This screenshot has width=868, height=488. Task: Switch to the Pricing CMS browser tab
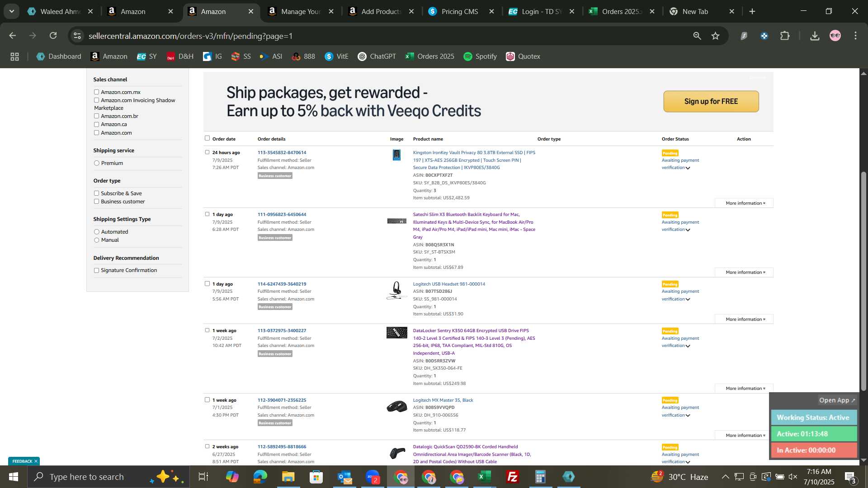(460, 11)
